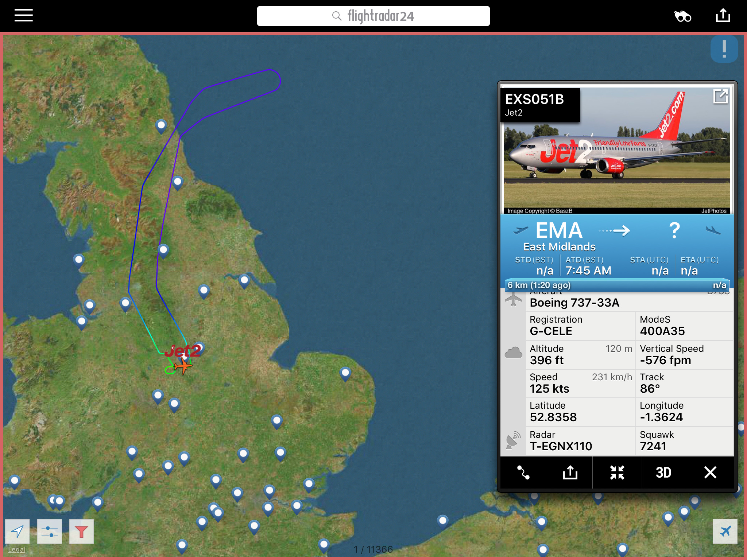
Task: Open the hamburger menu
Action: point(24,16)
